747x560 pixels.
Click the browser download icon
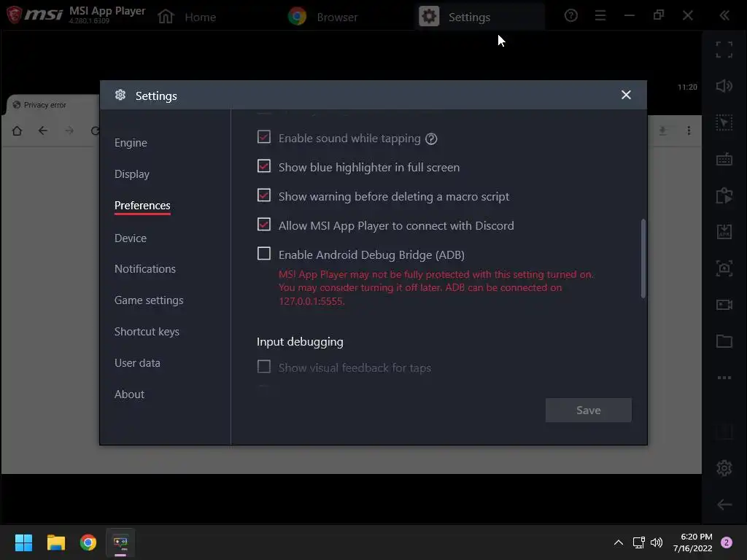click(x=662, y=131)
